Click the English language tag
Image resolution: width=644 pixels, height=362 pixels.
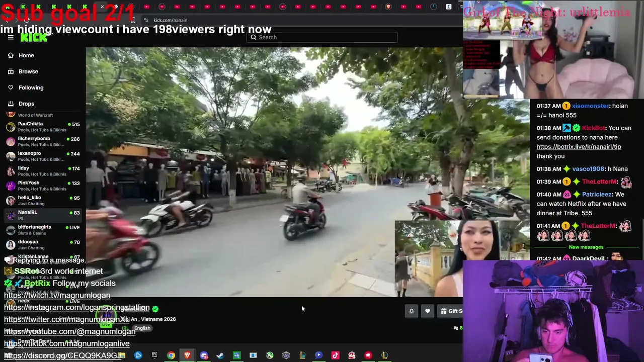(142, 328)
